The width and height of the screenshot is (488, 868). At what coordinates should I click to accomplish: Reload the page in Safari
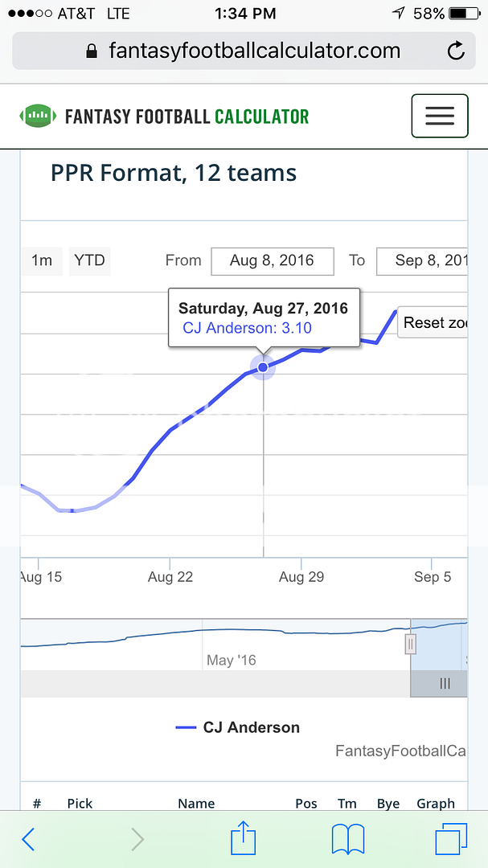coord(455,52)
